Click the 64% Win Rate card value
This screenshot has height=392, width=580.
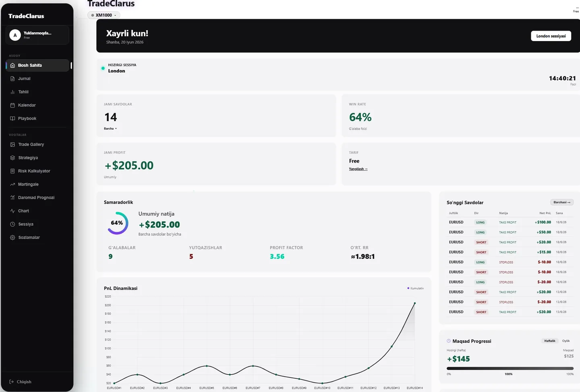360,117
